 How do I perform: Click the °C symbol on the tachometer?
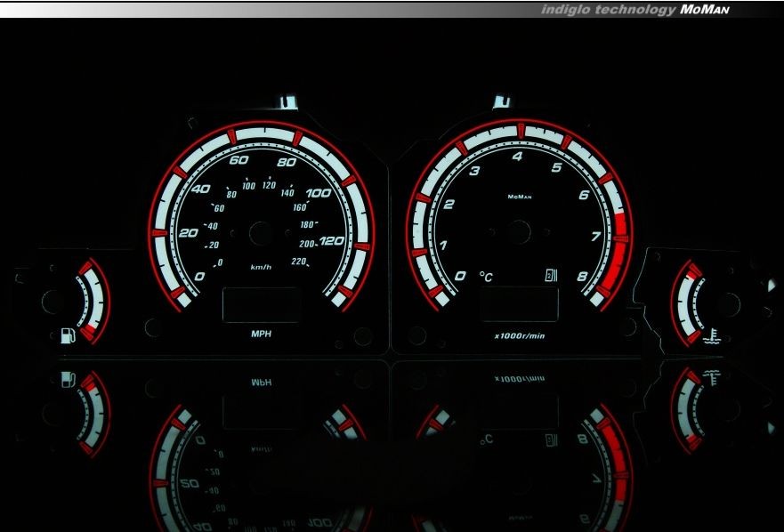pyautogui.click(x=486, y=277)
